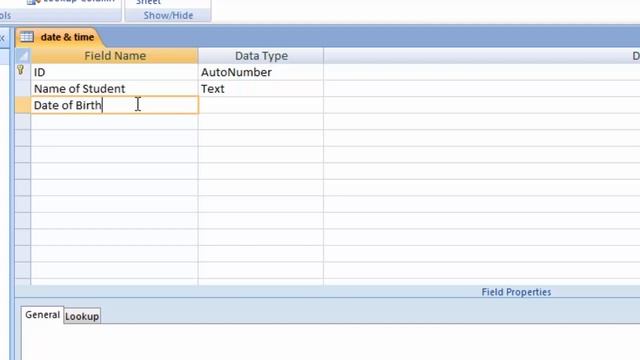
Task: Select the Name of Student field cell
Action: pos(115,89)
